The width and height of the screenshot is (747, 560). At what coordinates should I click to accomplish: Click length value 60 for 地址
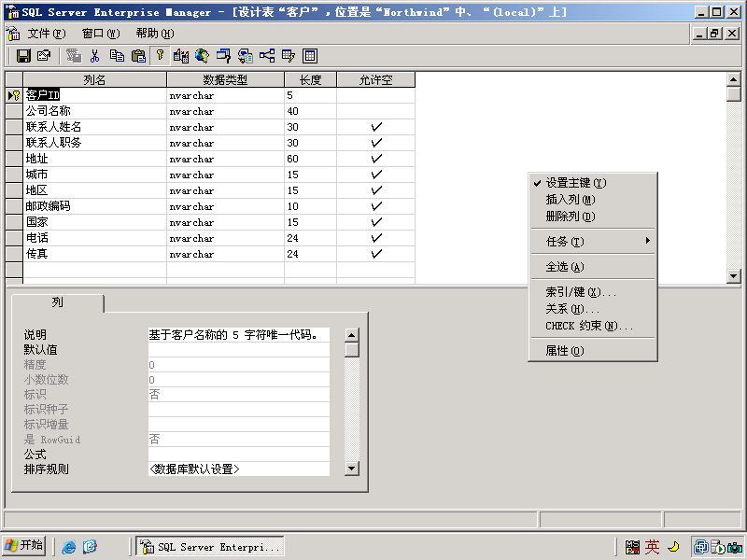tap(310, 159)
